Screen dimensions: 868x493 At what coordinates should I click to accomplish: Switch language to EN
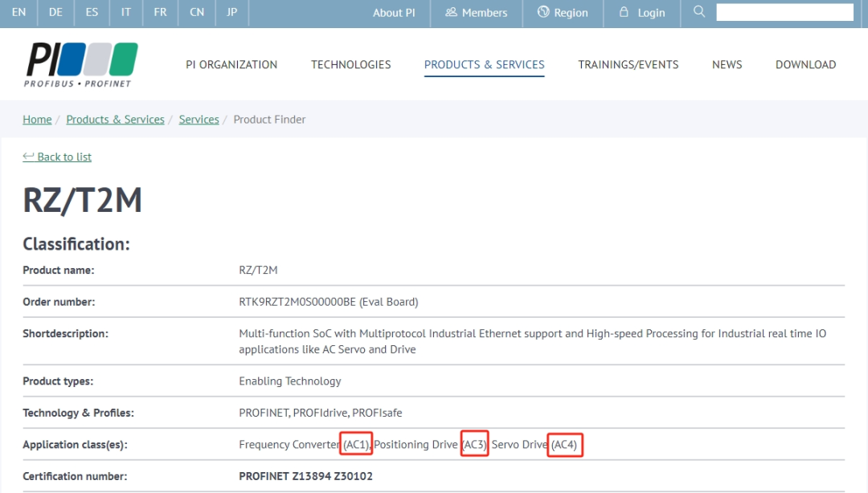[x=18, y=12]
